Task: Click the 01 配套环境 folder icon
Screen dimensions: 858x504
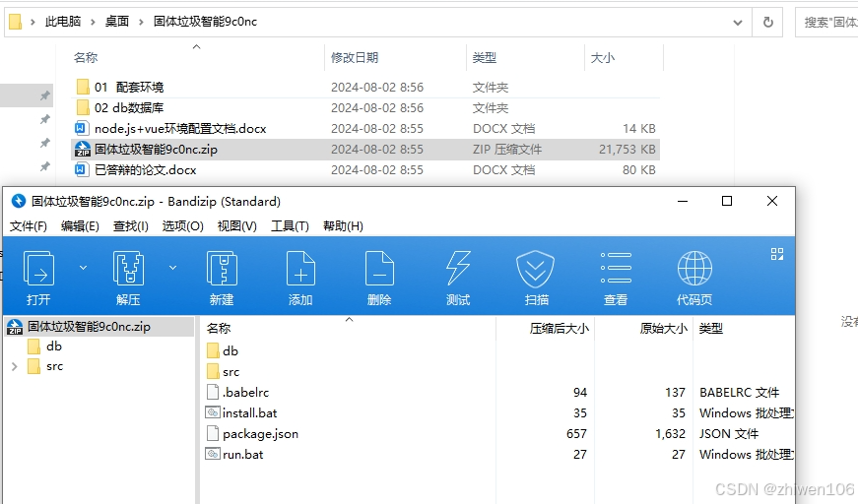Action: [83, 87]
